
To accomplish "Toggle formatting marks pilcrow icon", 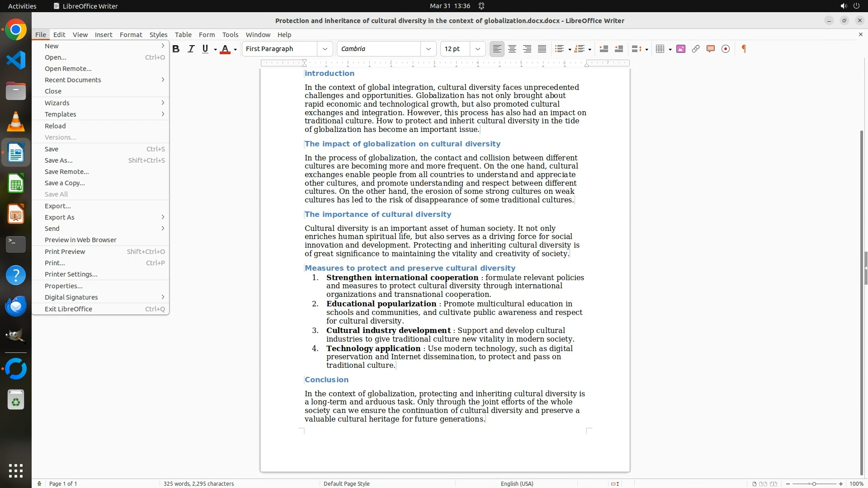I will point(744,49).
